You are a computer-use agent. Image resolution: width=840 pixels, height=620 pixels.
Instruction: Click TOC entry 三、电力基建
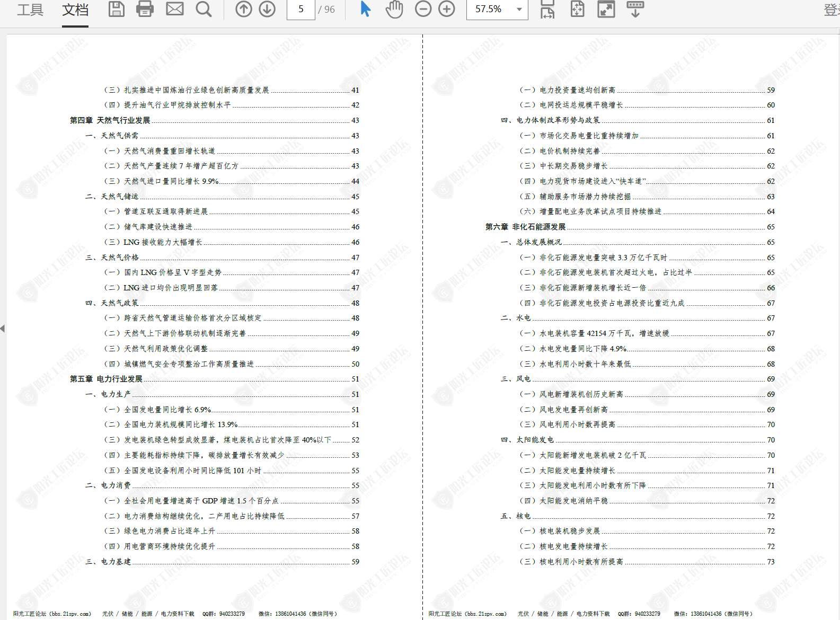222,562
